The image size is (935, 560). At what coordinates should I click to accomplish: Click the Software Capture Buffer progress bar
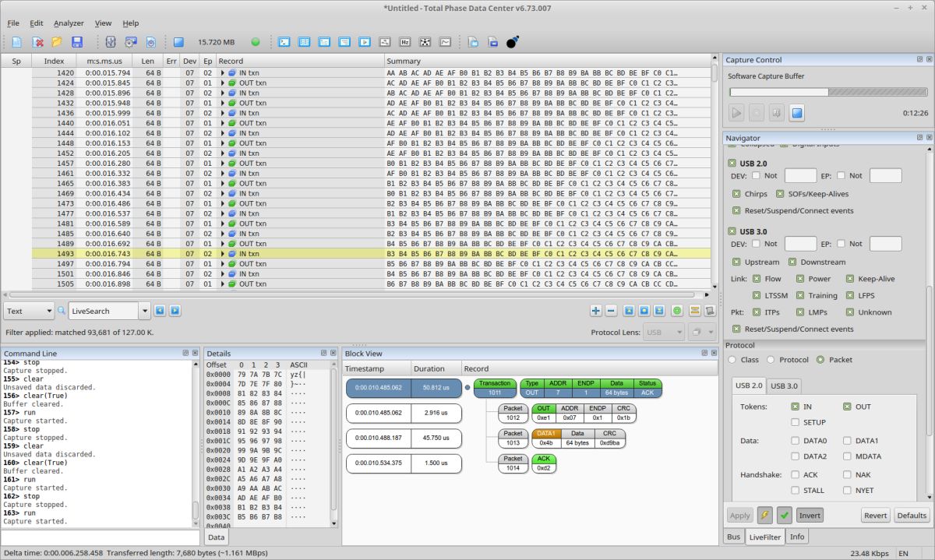point(827,92)
